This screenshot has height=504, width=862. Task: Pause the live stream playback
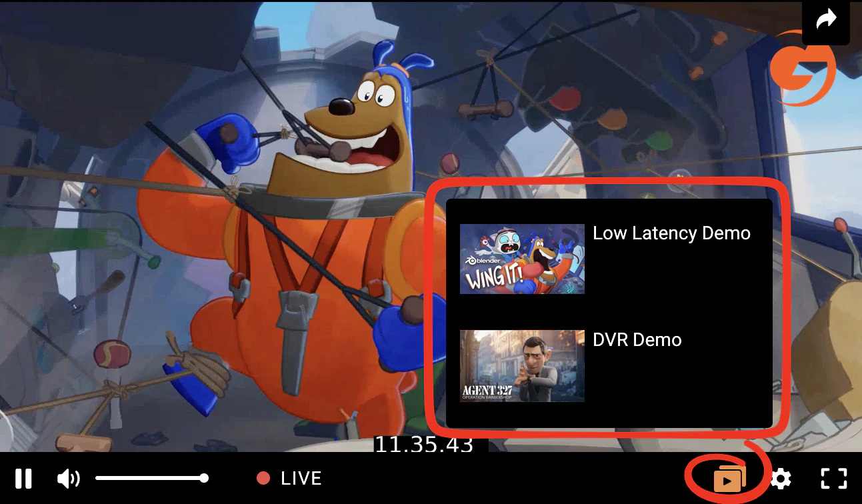(x=23, y=478)
